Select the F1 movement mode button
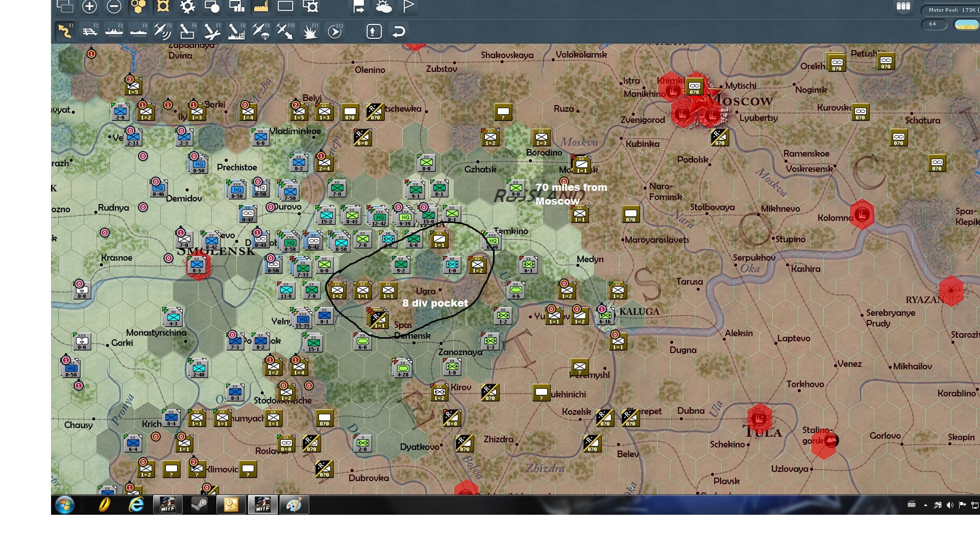 (65, 32)
